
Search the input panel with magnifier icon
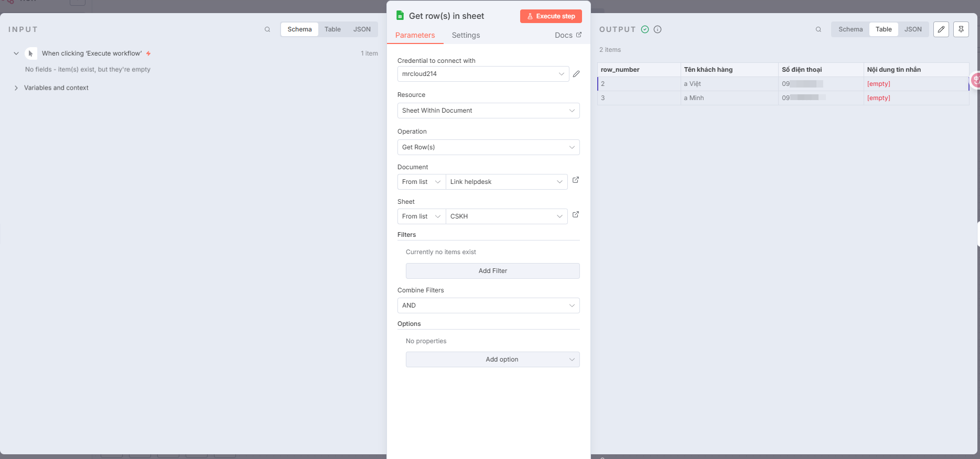point(267,29)
